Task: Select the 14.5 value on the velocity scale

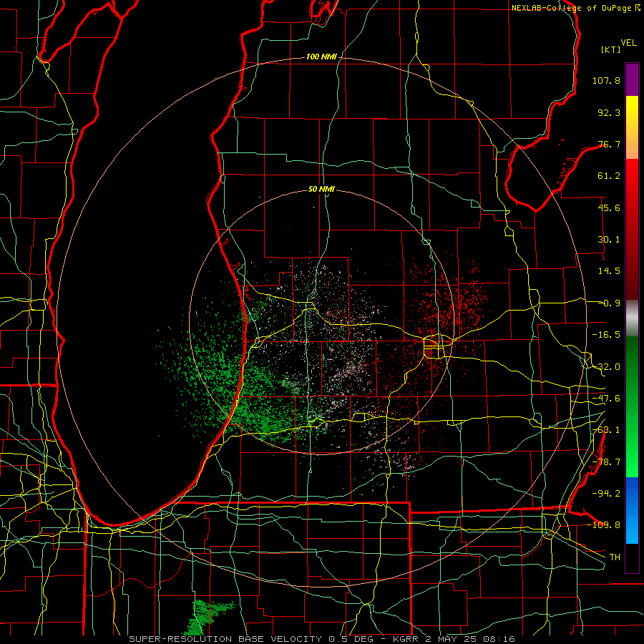Action: (x=609, y=271)
